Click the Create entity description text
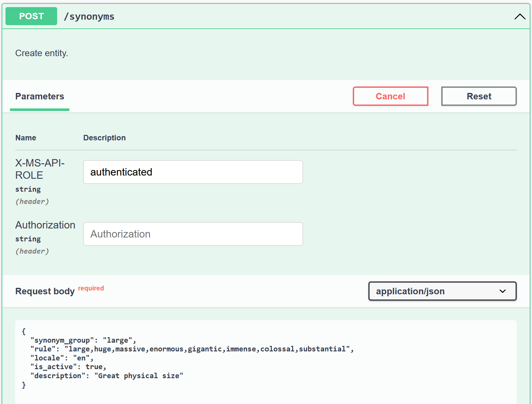 (x=42, y=53)
